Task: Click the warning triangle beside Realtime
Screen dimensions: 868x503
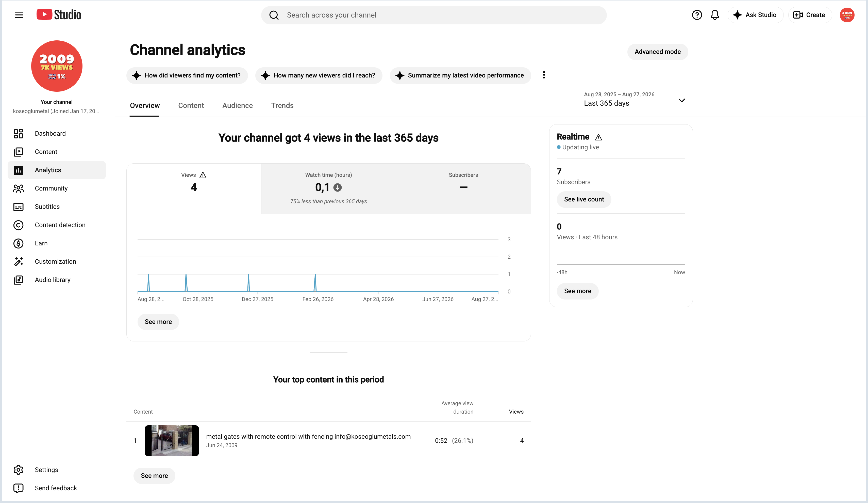Action: 599,137
